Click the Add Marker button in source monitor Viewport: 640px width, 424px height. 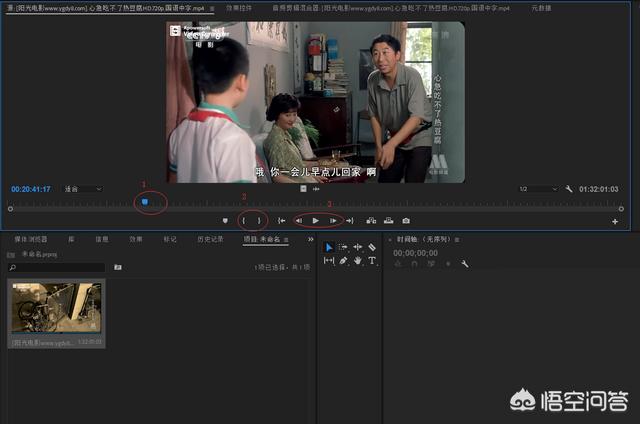tap(225, 221)
